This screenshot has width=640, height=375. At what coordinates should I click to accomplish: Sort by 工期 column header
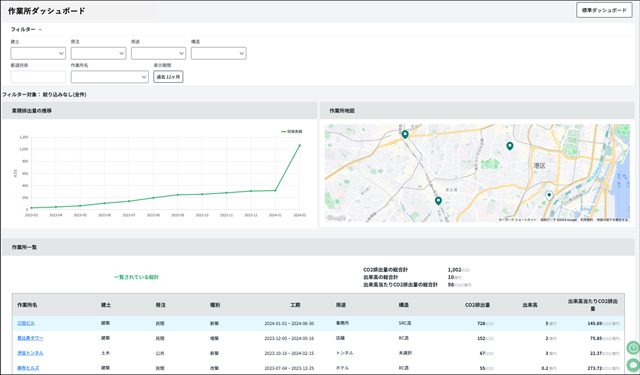tap(295, 305)
